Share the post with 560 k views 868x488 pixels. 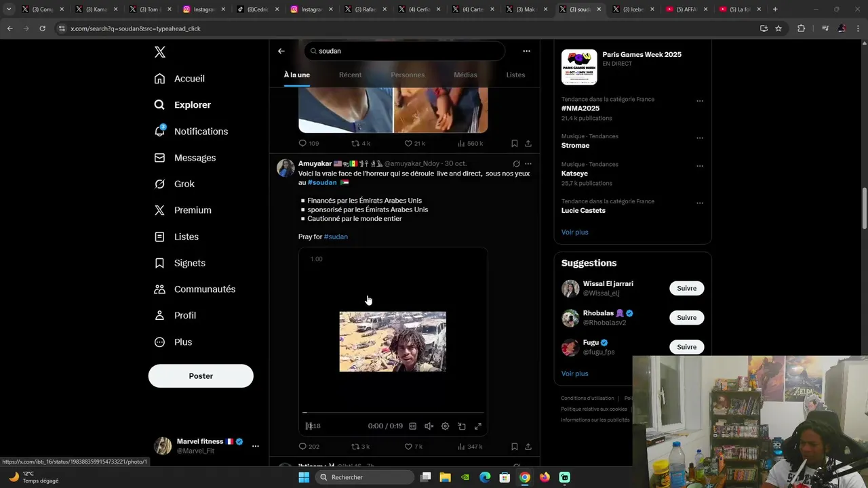click(x=528, y=144)
